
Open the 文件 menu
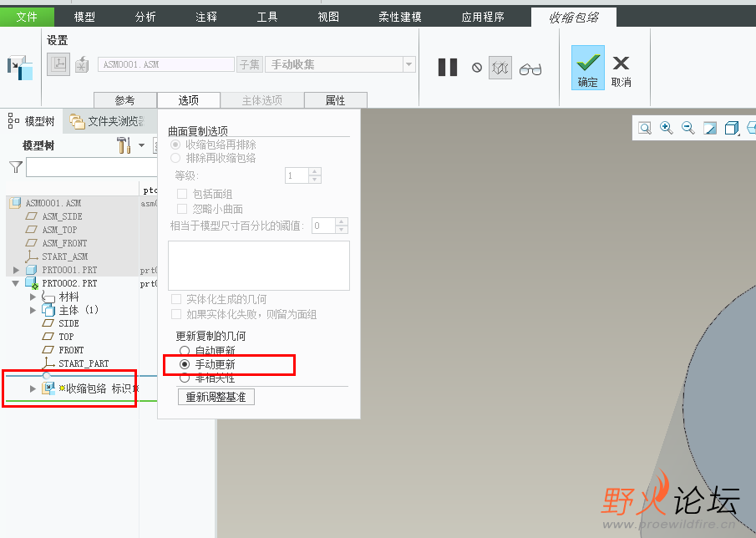tap(27, 17)
